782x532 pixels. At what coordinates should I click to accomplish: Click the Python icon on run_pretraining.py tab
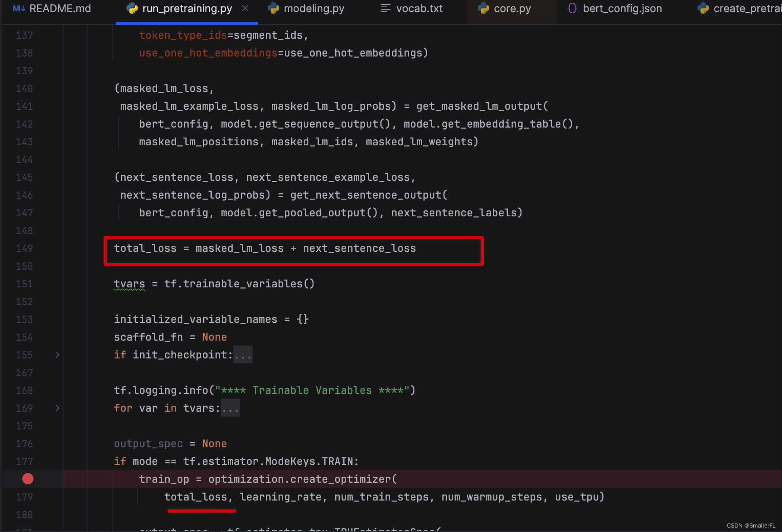(132, 8)
